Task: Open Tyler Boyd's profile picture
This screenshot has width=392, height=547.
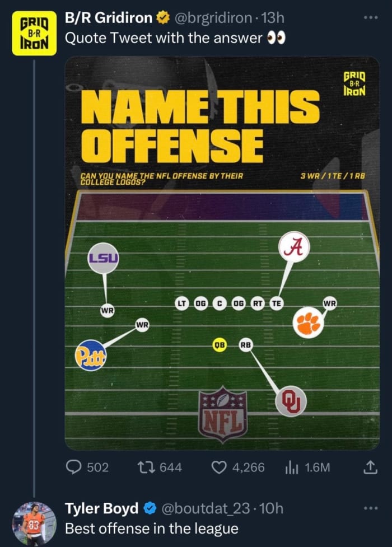Action: coord(34,523)
